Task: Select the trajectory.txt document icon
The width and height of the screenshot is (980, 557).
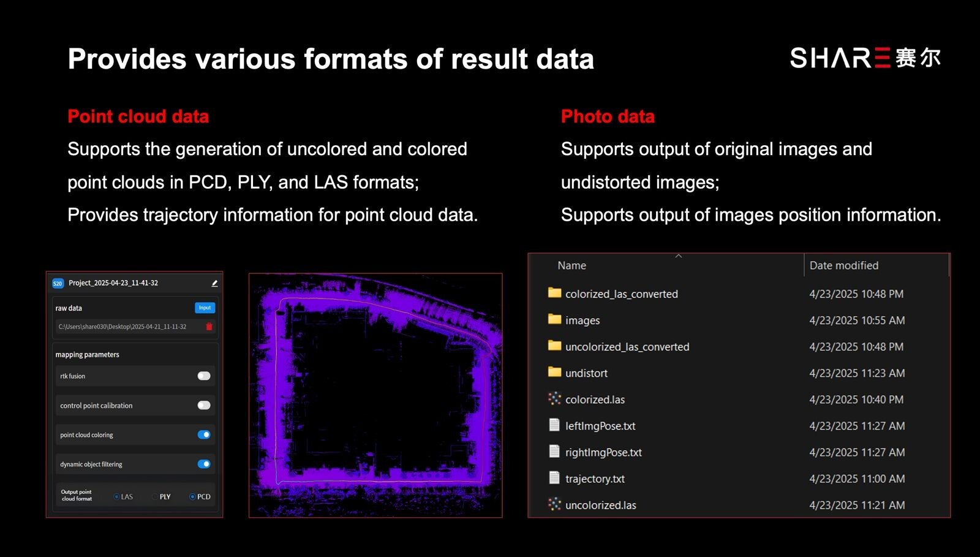Action: coord(554,478)
